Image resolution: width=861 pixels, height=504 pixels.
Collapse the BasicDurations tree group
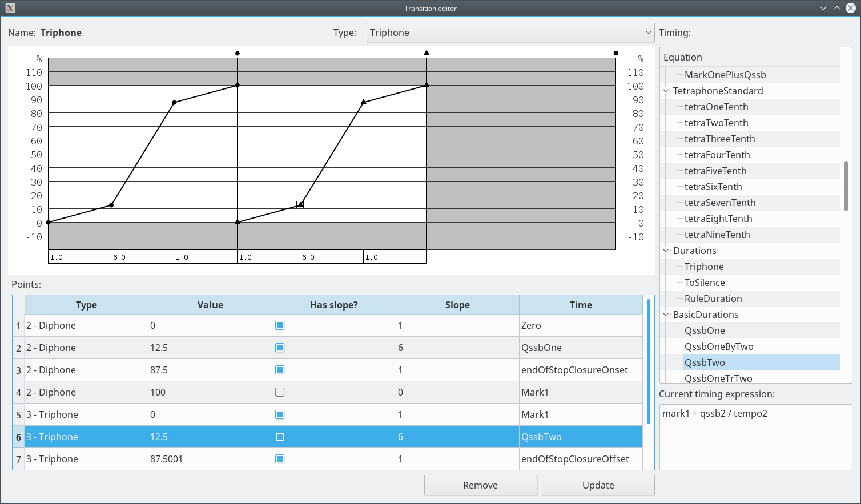[666, 315]
